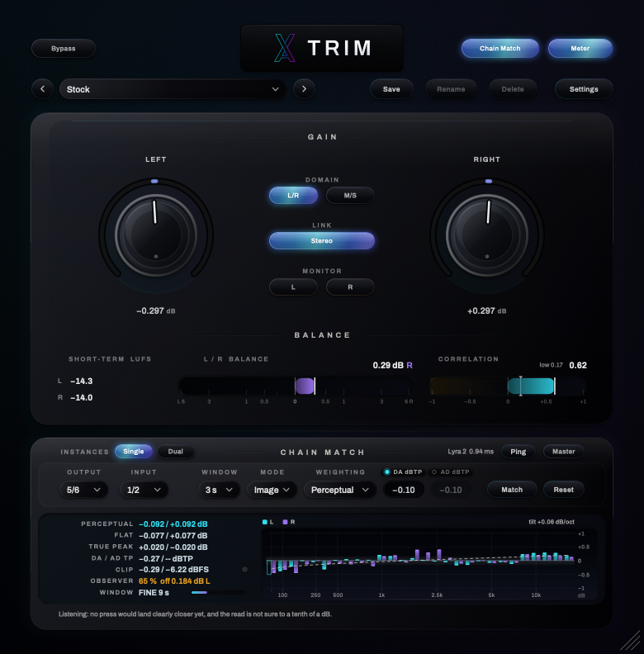Click the L/R balance meter bar
The image size is (644, 654).
(296, 386)
